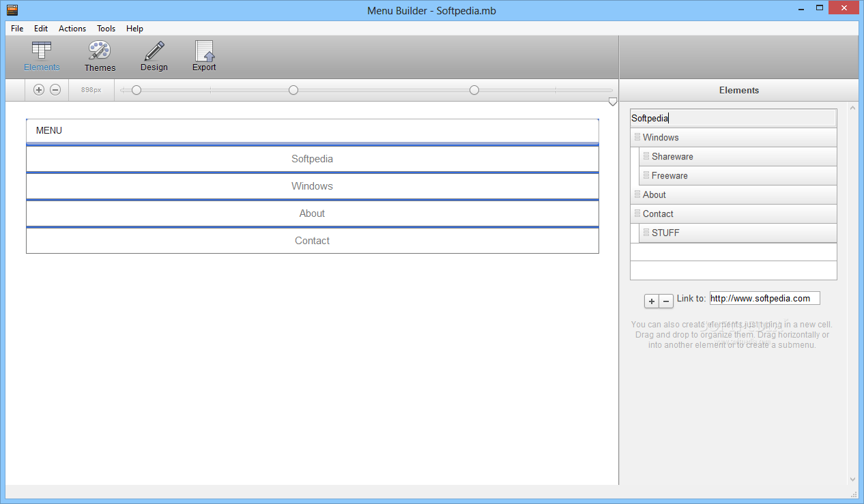Screen dimensions: 864x504
Task: Click the Elements panel scrollbar up arrow
Action: coord(852,108)
